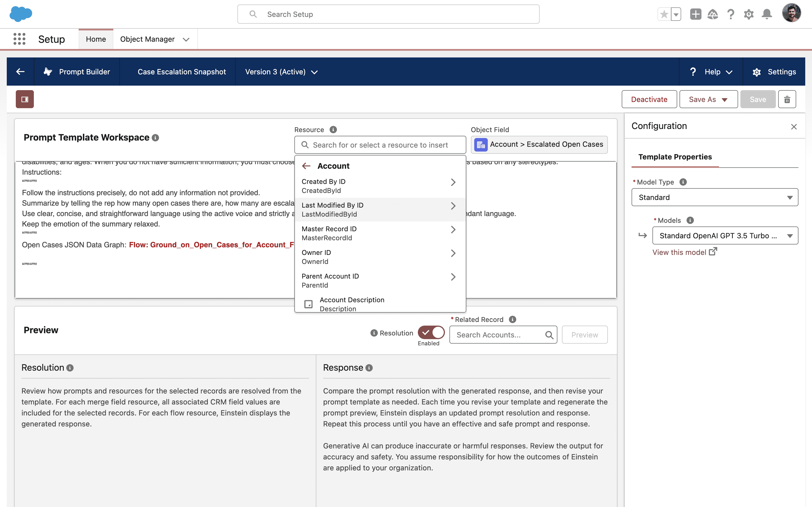Select the Template Properties tab
Image resolution: width=812 pixels, height=507 pixels.
[675, 157]
